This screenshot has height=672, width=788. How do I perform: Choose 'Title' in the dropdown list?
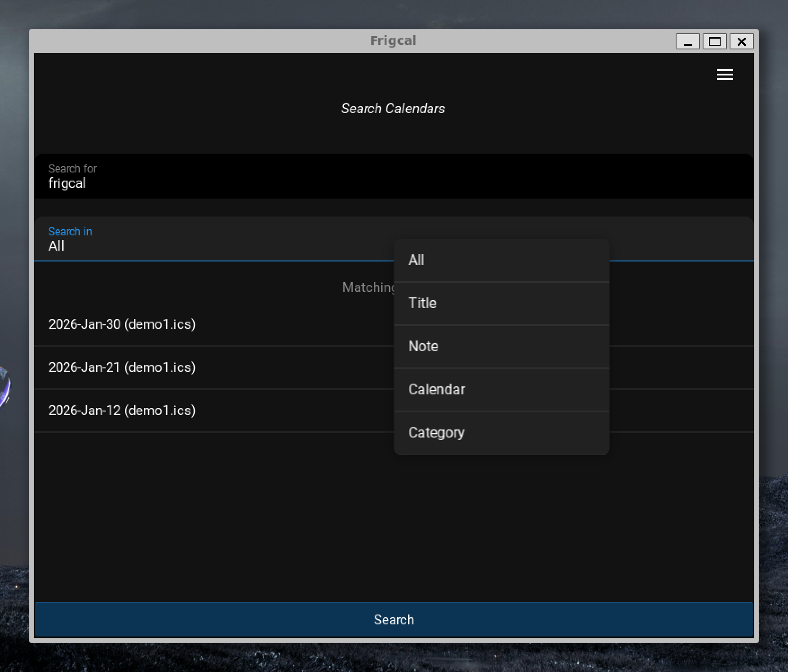click(501, 303)
